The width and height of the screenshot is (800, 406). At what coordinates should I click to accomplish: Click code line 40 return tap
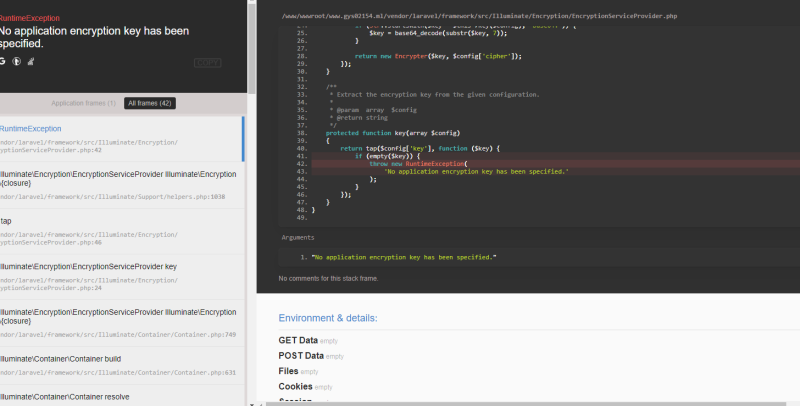[x=420, y=148]
